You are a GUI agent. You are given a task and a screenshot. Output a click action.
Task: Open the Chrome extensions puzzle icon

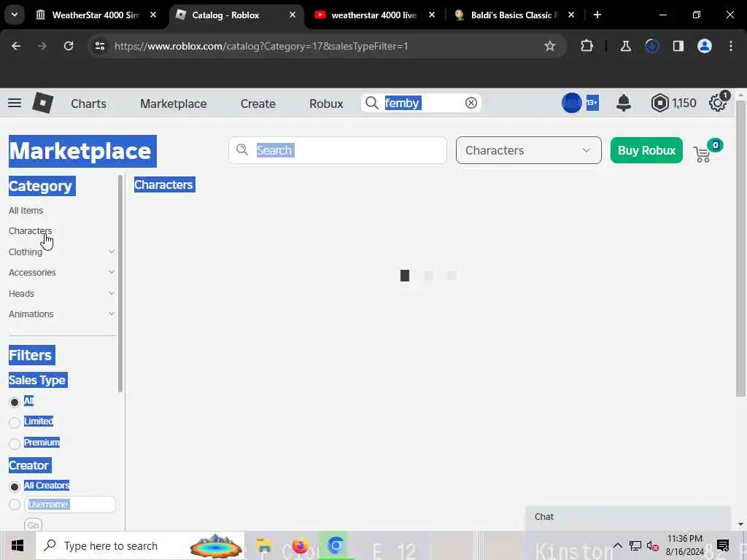coord(587,46)
